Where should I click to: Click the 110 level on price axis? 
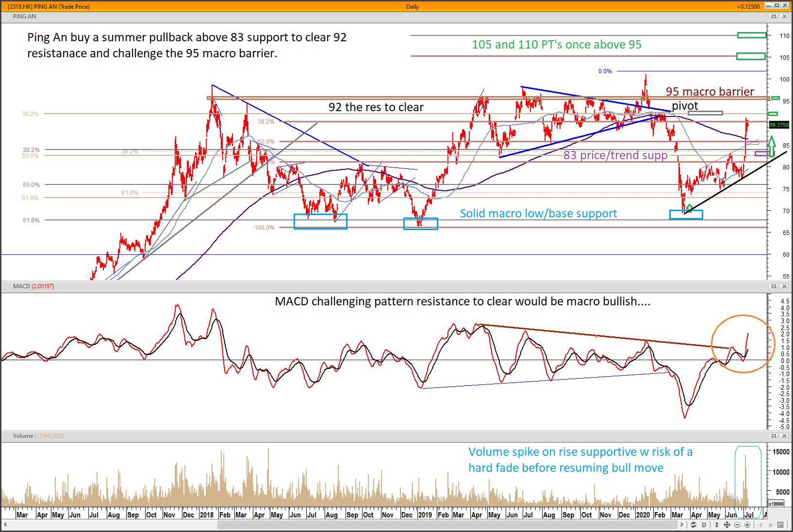tap(784, 36)
